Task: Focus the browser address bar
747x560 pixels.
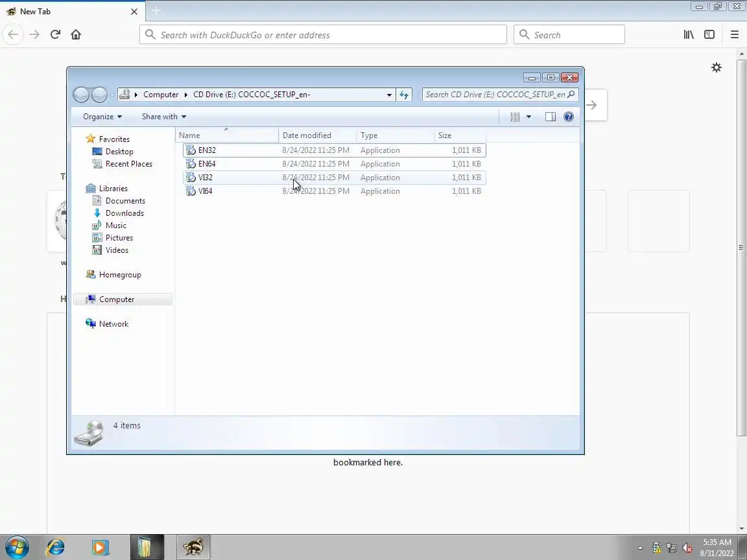Action: coord(323,35)
